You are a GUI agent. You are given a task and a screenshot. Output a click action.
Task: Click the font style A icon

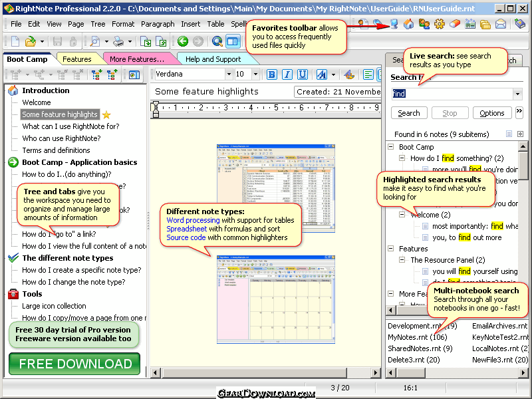coord(321,74)
